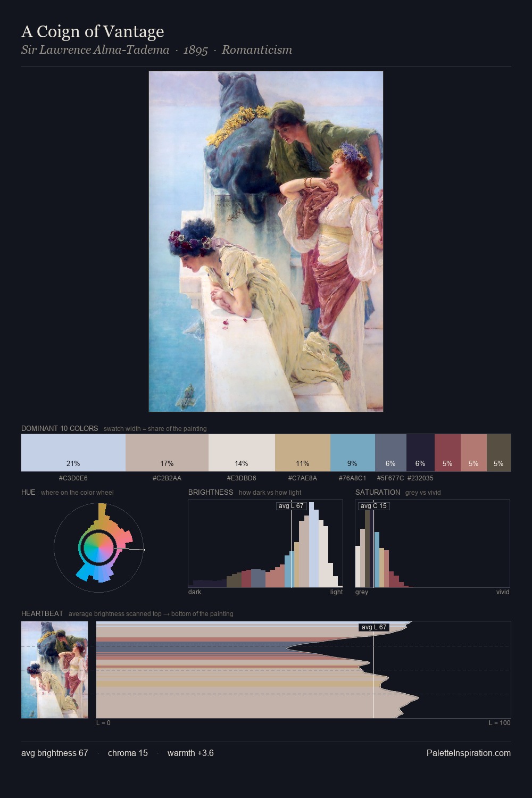Select the dusty pink 5% swatch
532x798 pixels.
pos(473,453)
